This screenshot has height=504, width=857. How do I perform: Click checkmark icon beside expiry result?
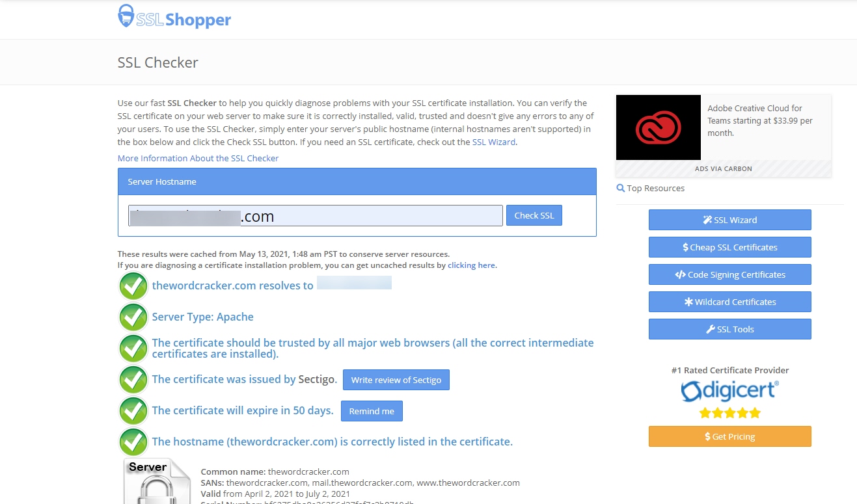point(133,411)
